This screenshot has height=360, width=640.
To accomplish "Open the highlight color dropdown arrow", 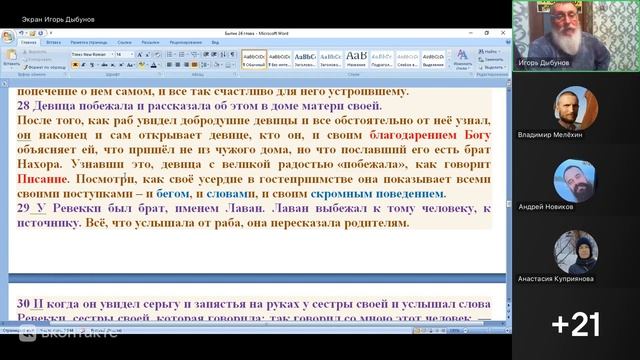I will [146, 65].
